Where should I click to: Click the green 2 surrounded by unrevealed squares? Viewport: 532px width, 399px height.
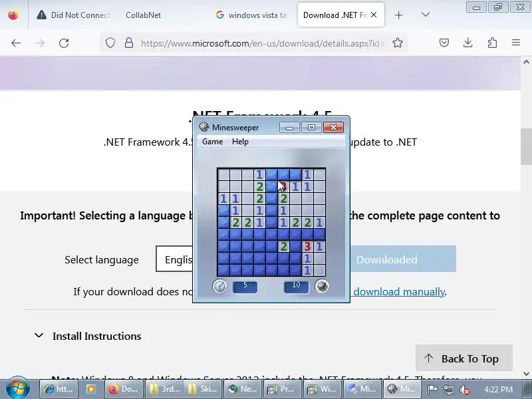tap(284, 247)
